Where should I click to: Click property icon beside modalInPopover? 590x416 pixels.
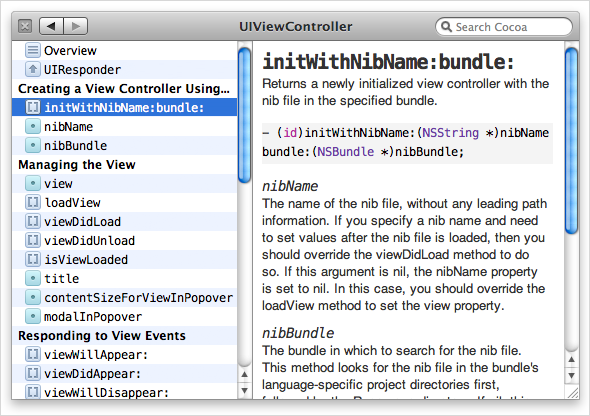(33, 316)
